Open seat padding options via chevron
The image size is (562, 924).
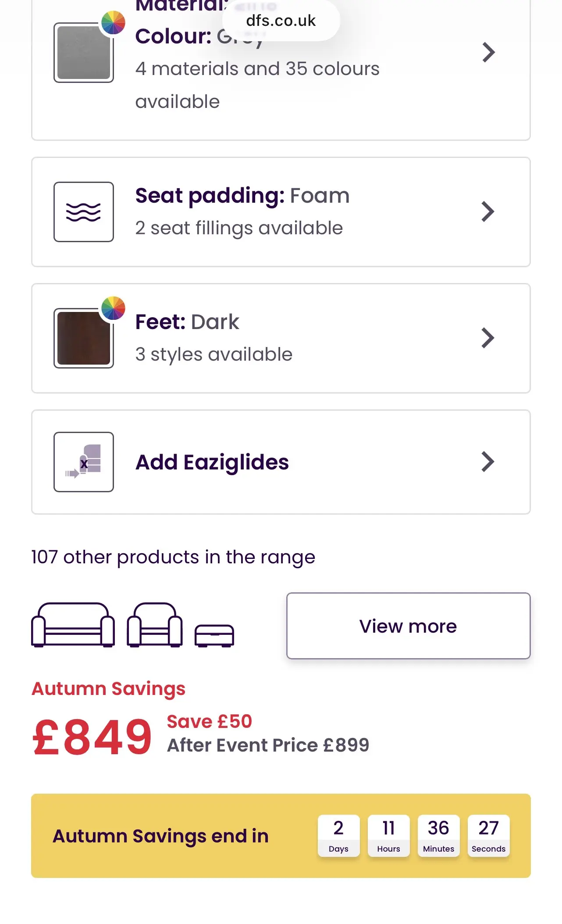pyautogui.click(x=487, y=212)
